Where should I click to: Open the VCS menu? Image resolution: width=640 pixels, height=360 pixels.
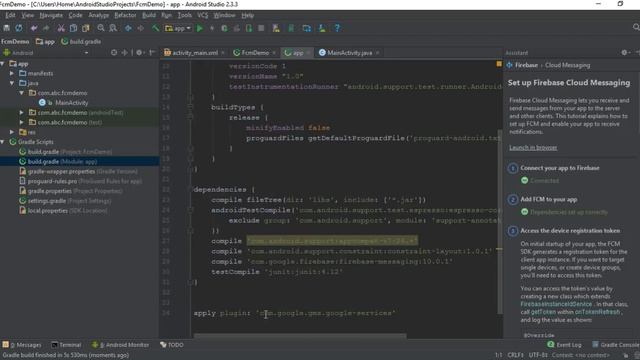[202, 15]
